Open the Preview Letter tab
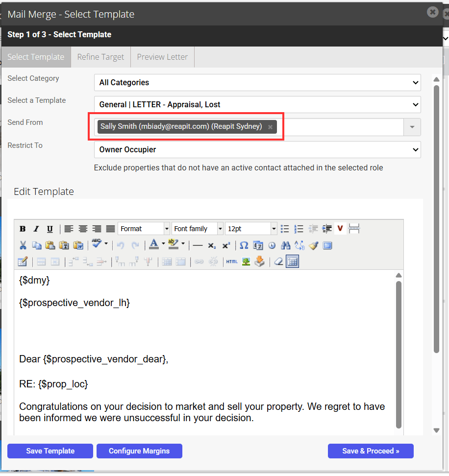Screen dimensions: 449x476 point(162,57)
